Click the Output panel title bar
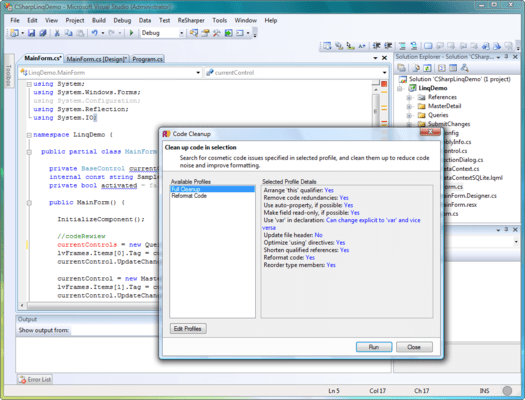The height and width of the screenshot is (400, 525). point(87,319)
